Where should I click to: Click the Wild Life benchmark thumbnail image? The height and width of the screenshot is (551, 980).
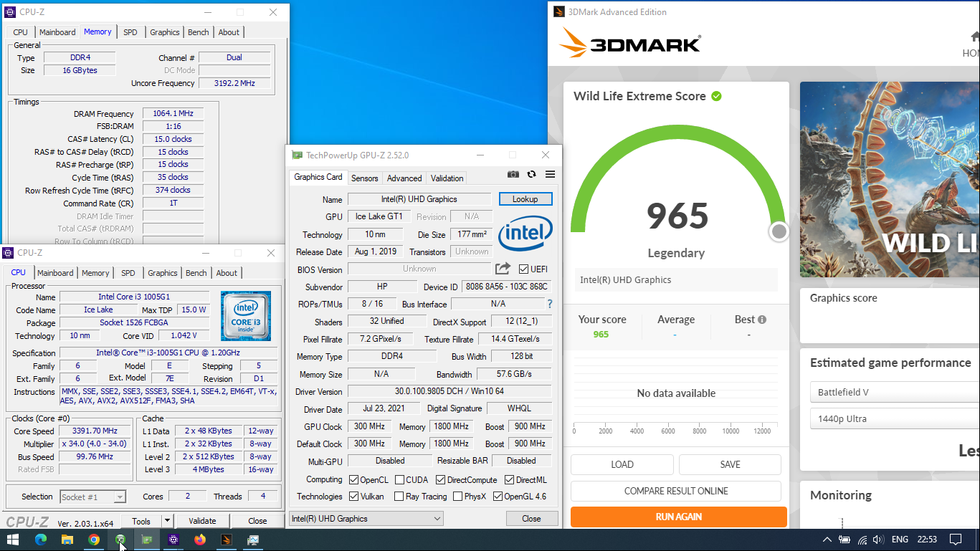tap(890, 179)
